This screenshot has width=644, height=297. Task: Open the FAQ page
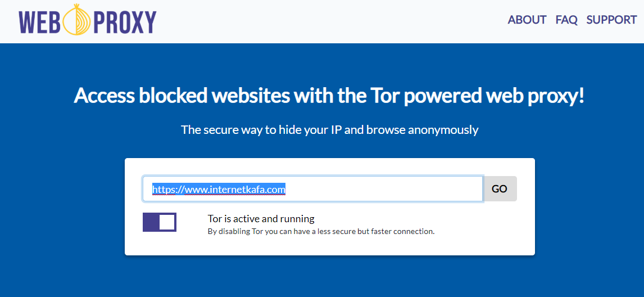click(566, 20)
